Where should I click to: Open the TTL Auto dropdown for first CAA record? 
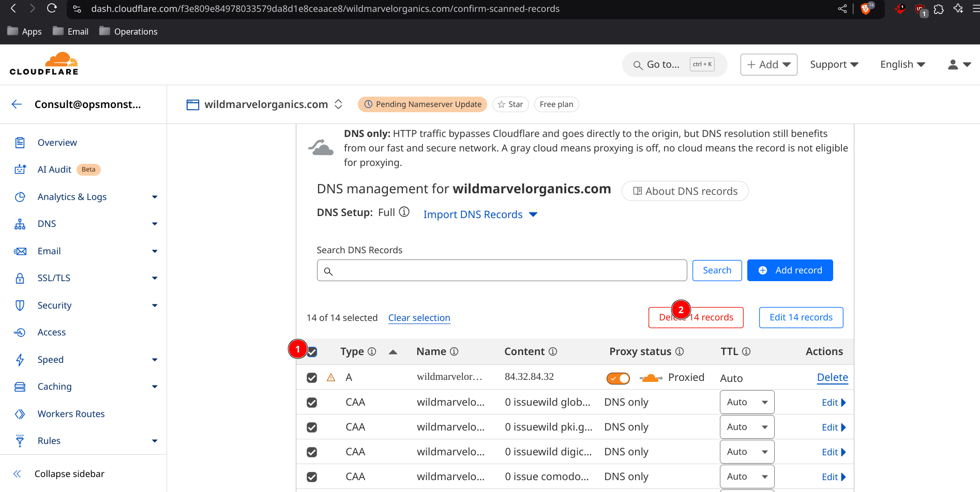tap(747, 402)
